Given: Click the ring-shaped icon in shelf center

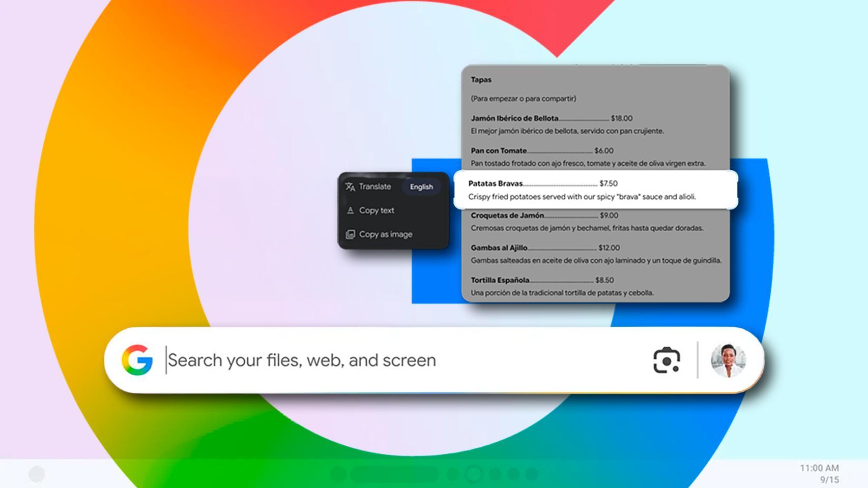Looking at the screenshot, I should (474, 474).
